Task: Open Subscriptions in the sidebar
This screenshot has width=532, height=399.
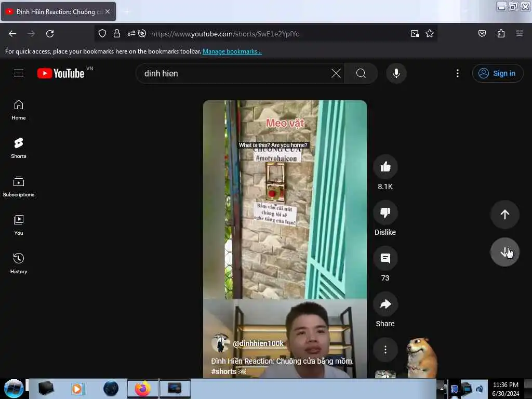Action: click(19, 187)
